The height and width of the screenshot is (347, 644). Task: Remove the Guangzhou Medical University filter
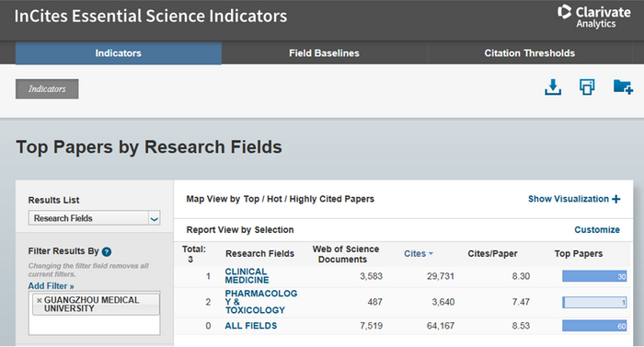tap(39, 301)
